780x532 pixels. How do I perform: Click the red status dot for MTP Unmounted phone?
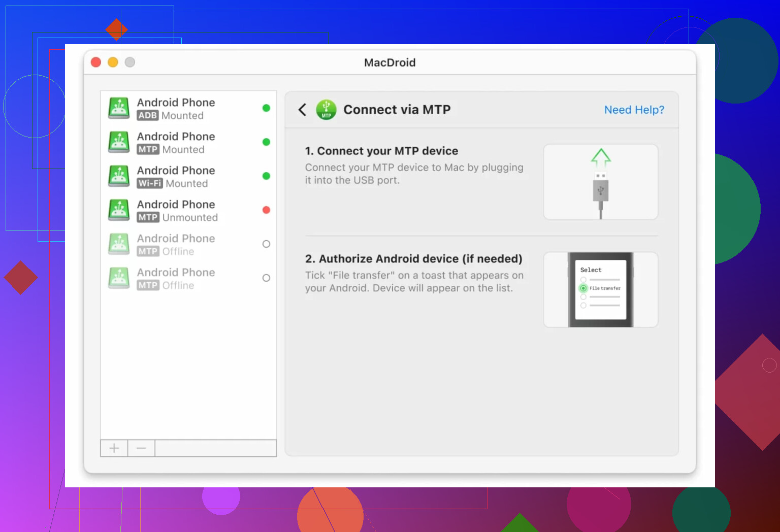coord(266,210)
